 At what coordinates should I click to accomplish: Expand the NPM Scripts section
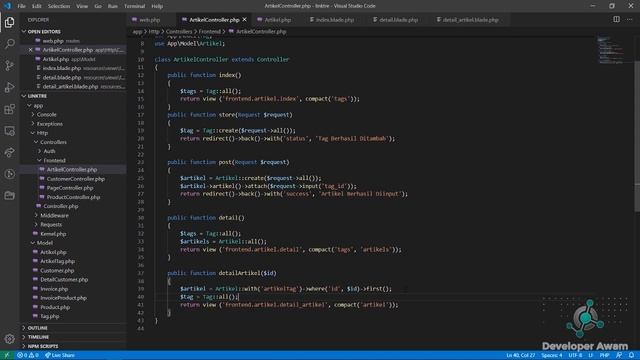pos(43,346)
